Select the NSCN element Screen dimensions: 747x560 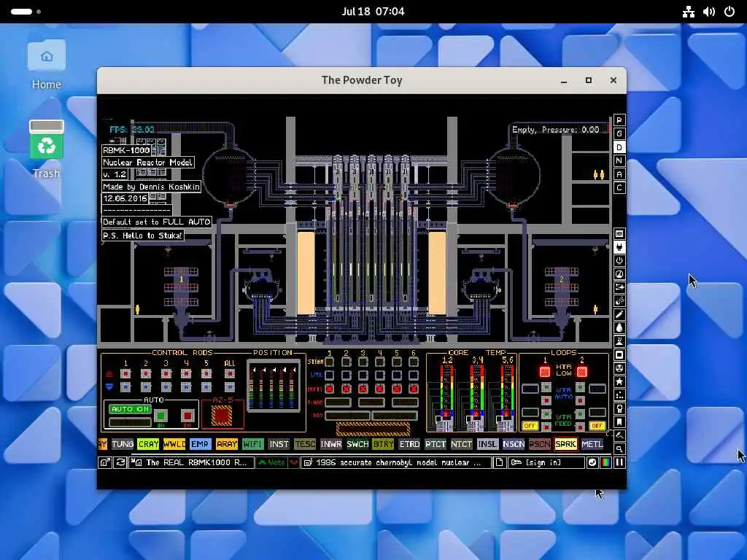pyautogui.click(x=514, y=444)
